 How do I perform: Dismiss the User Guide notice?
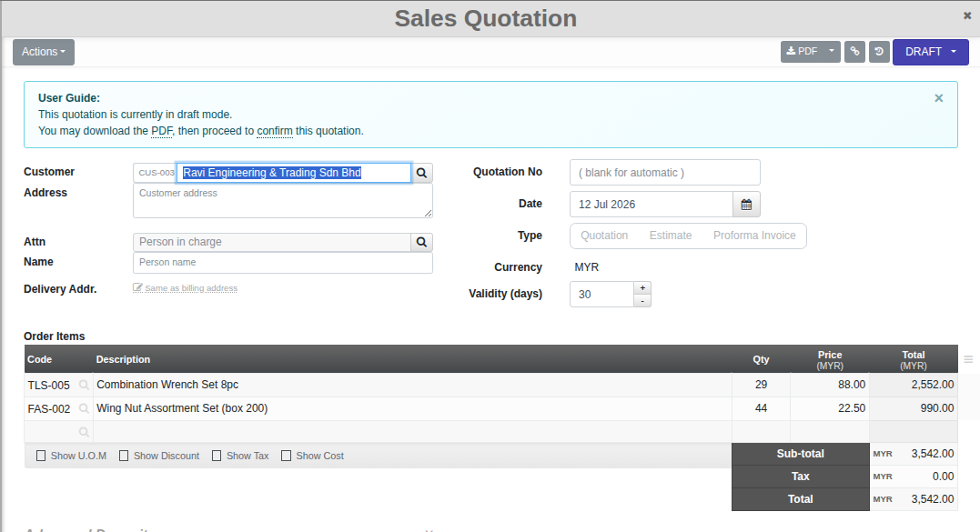[x=938, y=98]
